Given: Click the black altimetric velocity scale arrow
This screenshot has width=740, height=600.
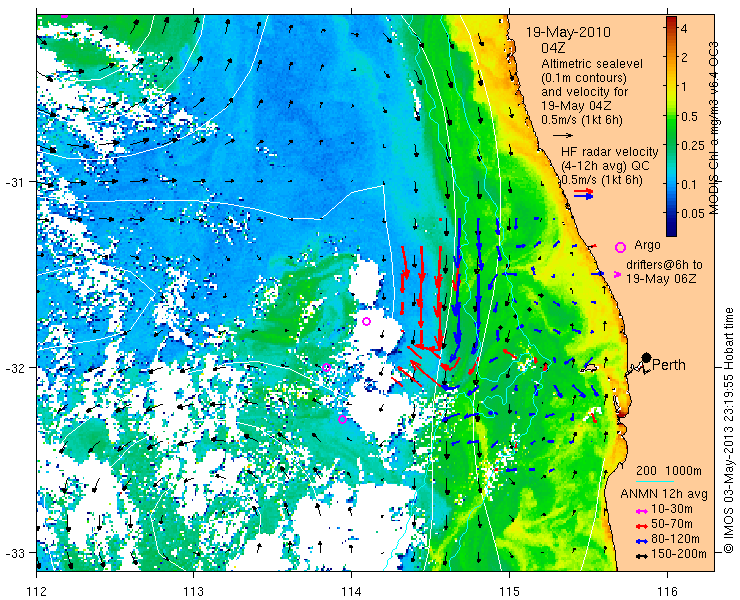Looking at the screenshot, I should pyautogui.click(x=563, y=135).
